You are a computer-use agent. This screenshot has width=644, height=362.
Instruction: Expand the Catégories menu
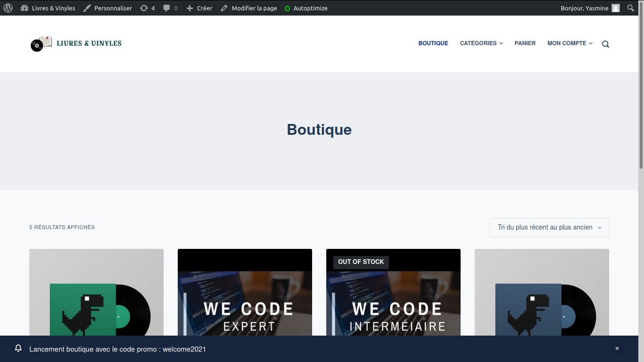tap(481, 43)
